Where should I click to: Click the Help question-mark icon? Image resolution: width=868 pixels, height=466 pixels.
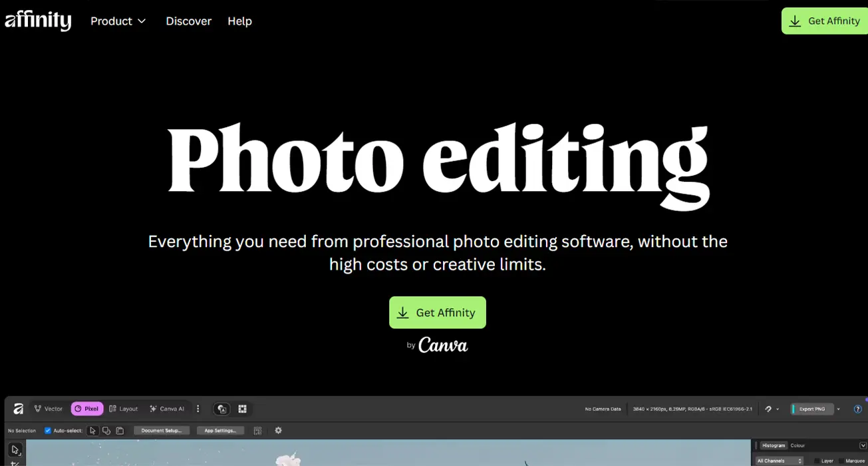coord(858,409)
